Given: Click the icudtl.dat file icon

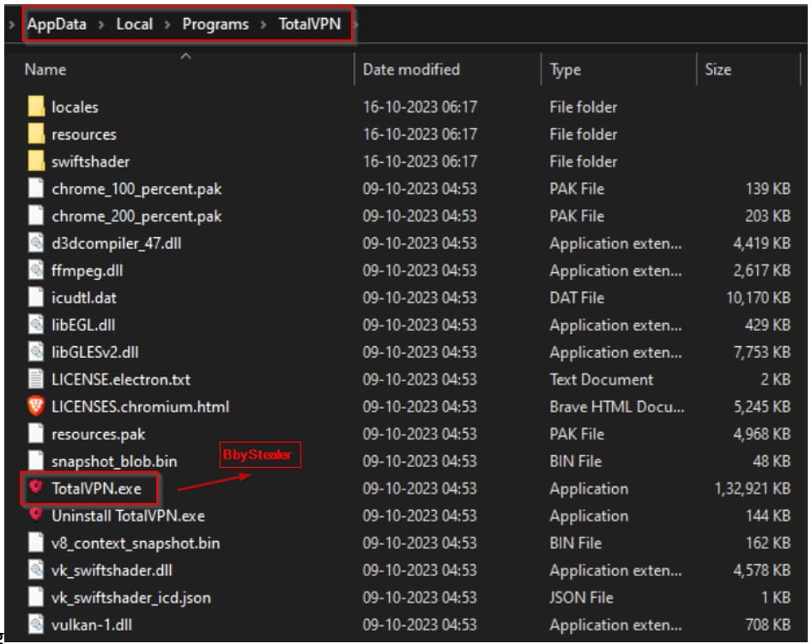Looking at the screenshot, I should pyautogui.click(x=36, y=297).
